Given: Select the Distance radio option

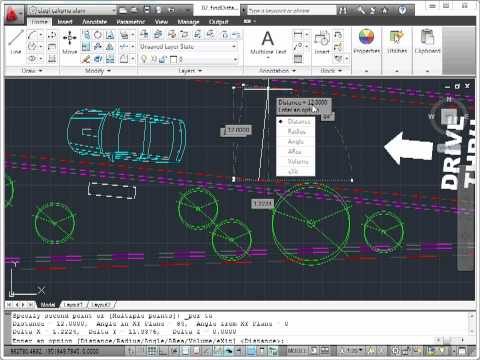Looking at the screenshot, I should (295, 122).
